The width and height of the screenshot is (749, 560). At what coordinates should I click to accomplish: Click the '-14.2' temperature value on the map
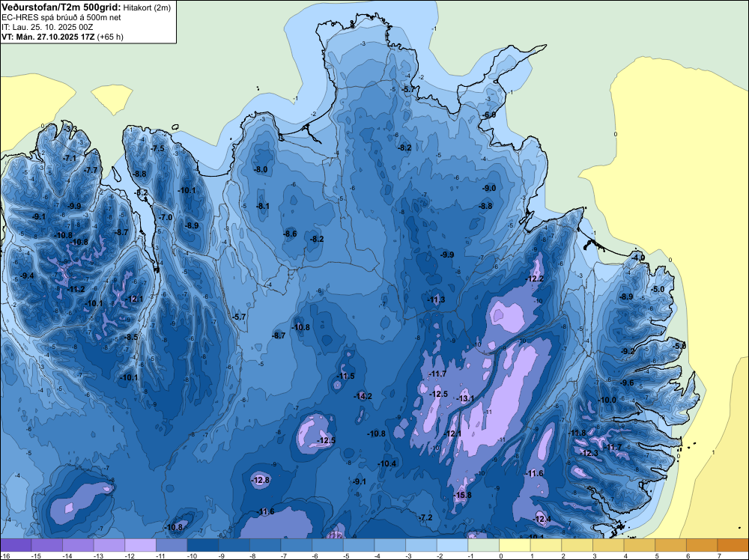pos(363,396)
